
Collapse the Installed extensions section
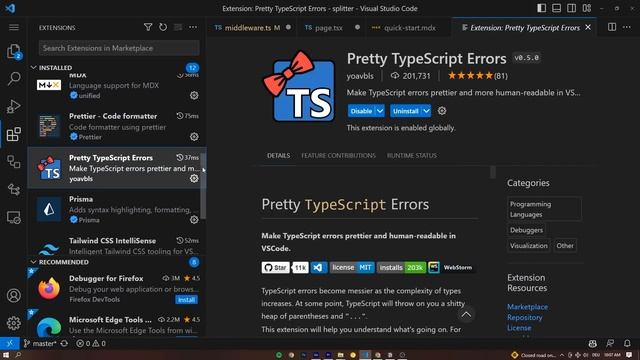pyautogui.click(x=33, y=67)
